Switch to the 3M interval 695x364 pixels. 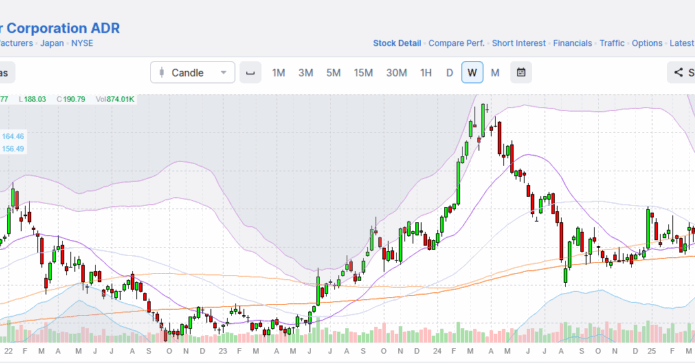coord(305,73)
